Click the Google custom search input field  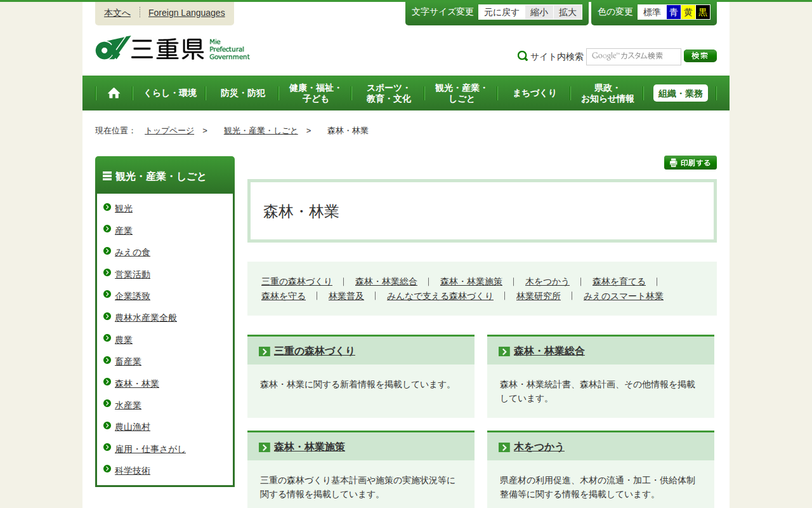[x=633, y=56]
